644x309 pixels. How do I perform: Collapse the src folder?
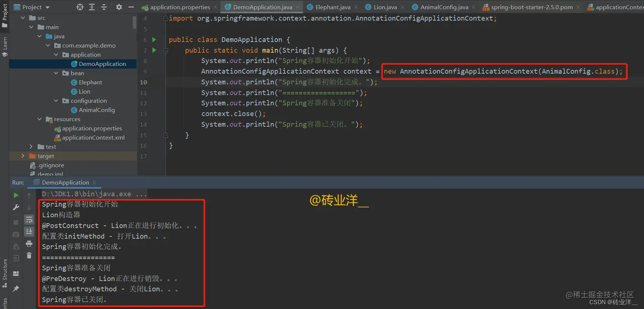[x=23, y=18]
